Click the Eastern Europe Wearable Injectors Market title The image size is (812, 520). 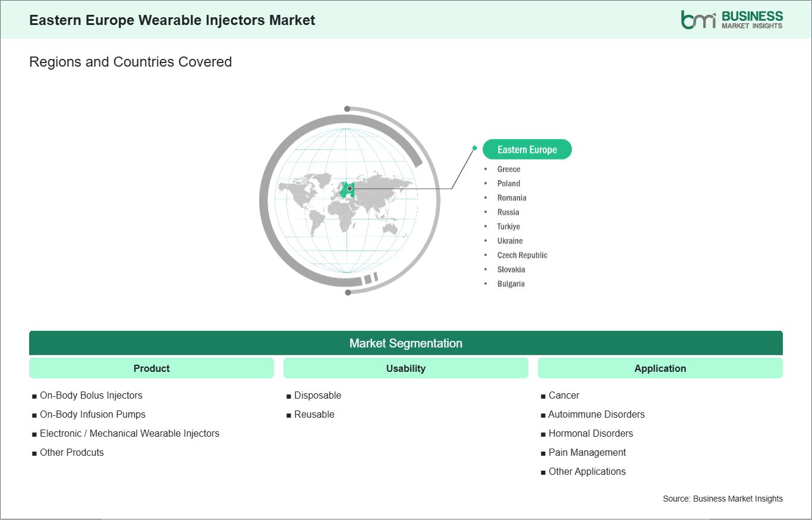coord(172,20)
